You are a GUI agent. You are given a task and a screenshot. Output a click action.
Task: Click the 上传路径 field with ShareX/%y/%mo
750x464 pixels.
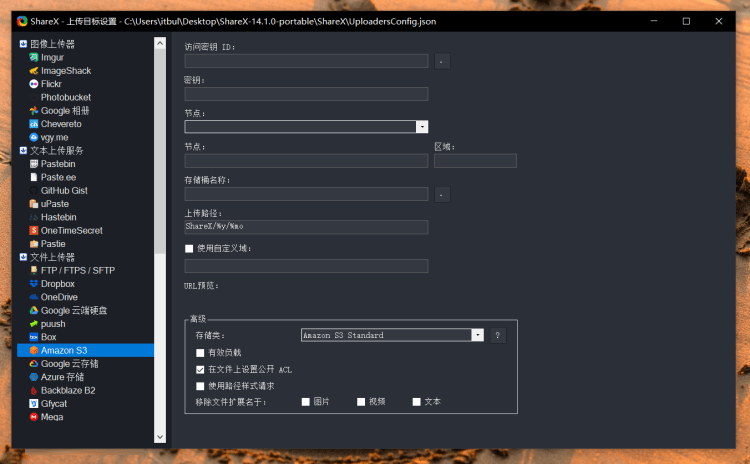[x=306, y=227]
